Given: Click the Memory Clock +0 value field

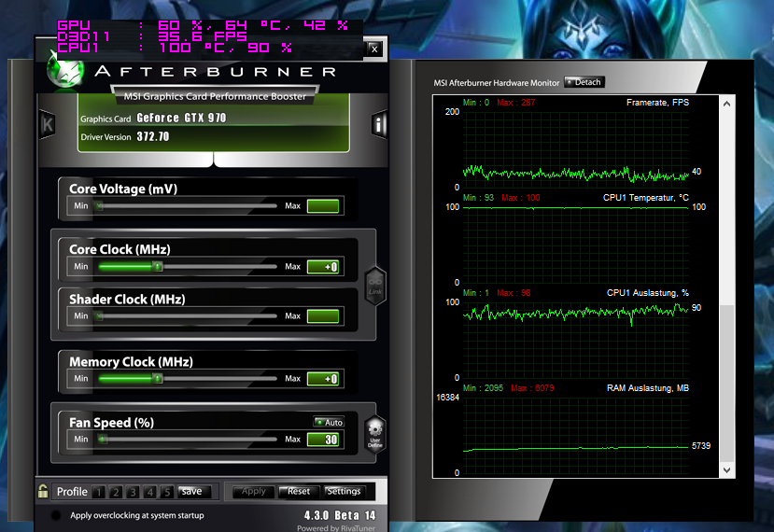Looking at the screenshot, I should click(323, 379).
